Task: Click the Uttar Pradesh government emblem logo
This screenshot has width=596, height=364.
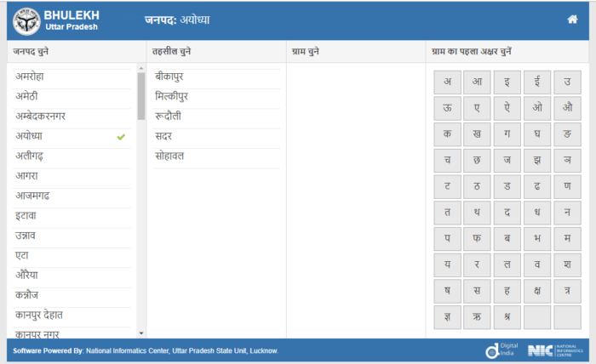Action: pos(26,21)
